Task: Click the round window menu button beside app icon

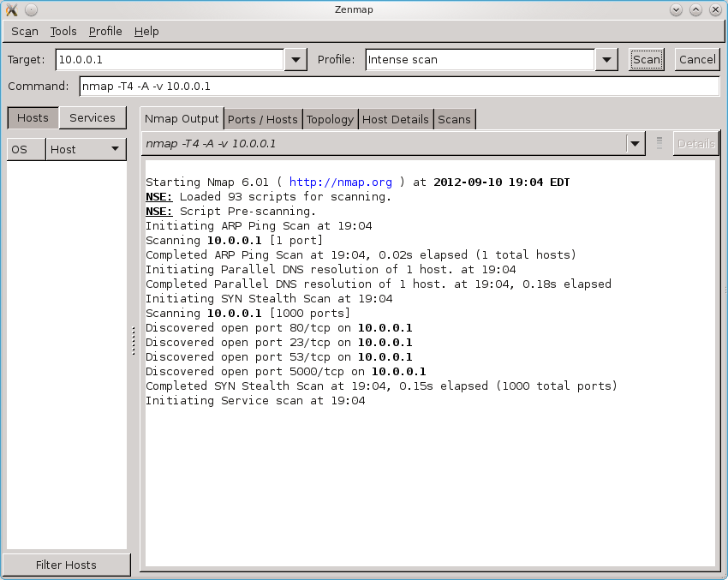Action: (31, 9)
